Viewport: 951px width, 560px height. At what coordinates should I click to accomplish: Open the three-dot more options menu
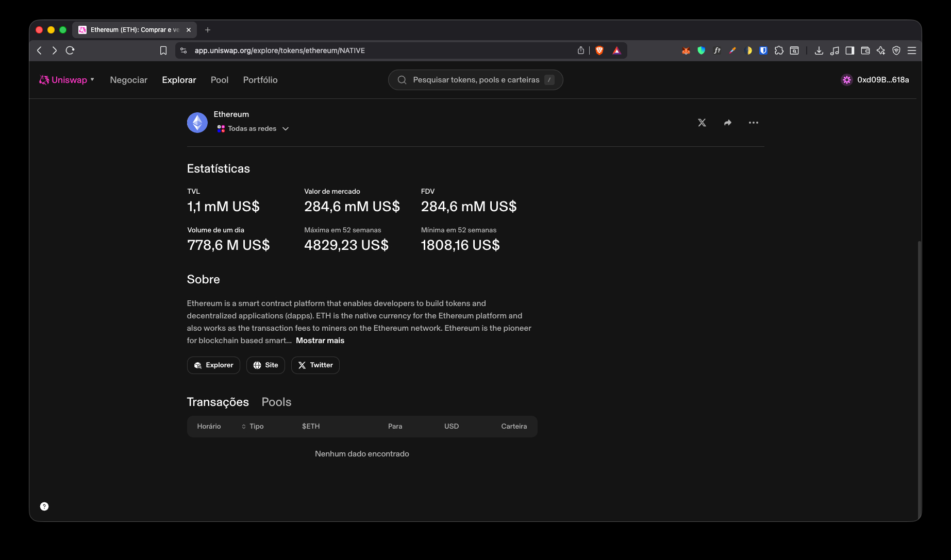point(754,123)
